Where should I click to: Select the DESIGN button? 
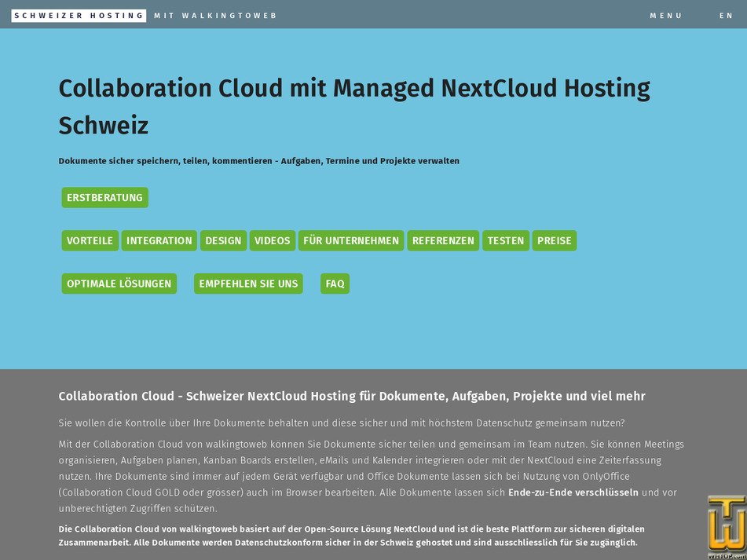click(x=223, y=240)
